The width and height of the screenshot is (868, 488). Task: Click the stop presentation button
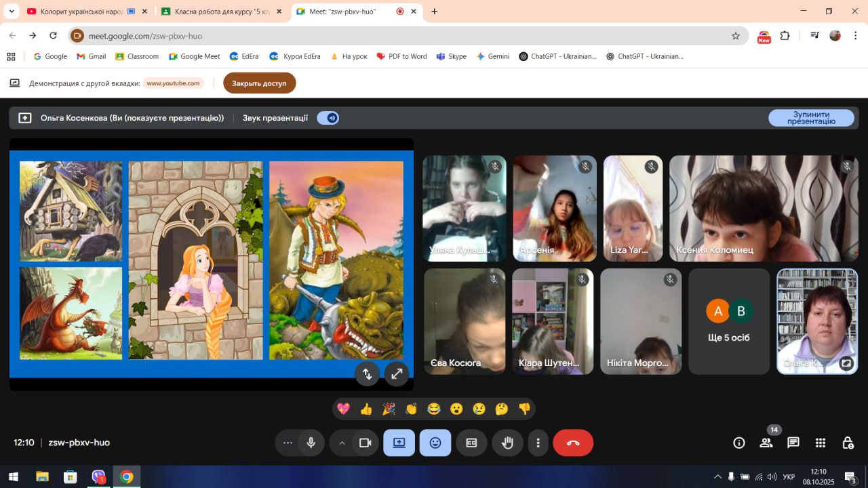pyautogui.click(x=811, y=118)
